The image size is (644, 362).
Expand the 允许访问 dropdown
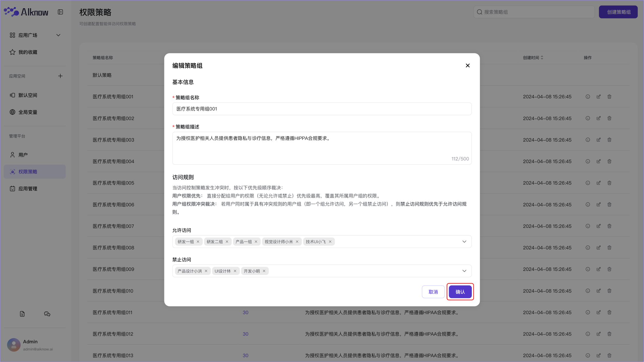(464, 242)
